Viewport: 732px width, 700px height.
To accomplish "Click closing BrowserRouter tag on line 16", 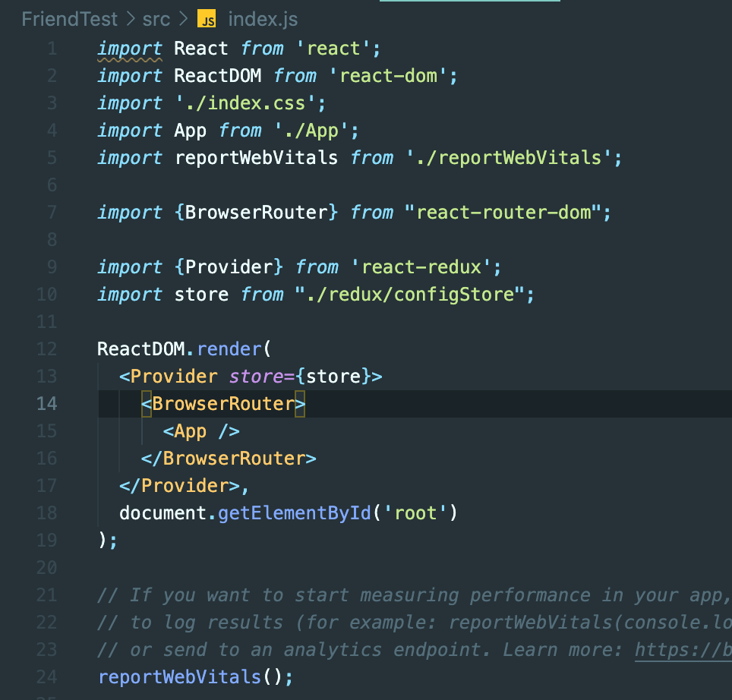I will [229, 459].
